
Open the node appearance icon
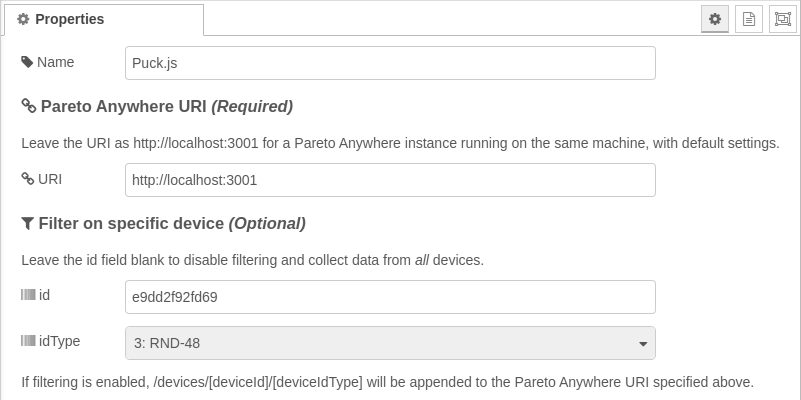(783, 19)
